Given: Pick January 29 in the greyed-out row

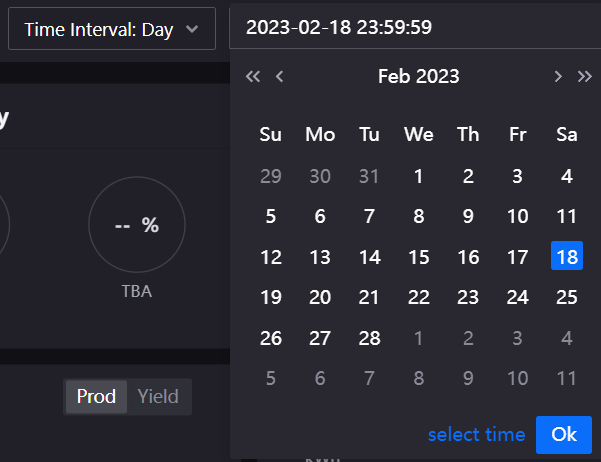Looking at the screenshot, I should 270,176.
